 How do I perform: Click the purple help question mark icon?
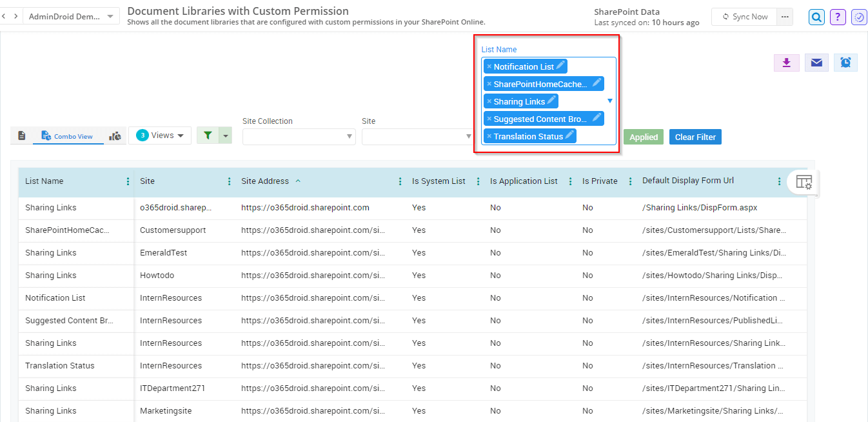coord(838,17)
